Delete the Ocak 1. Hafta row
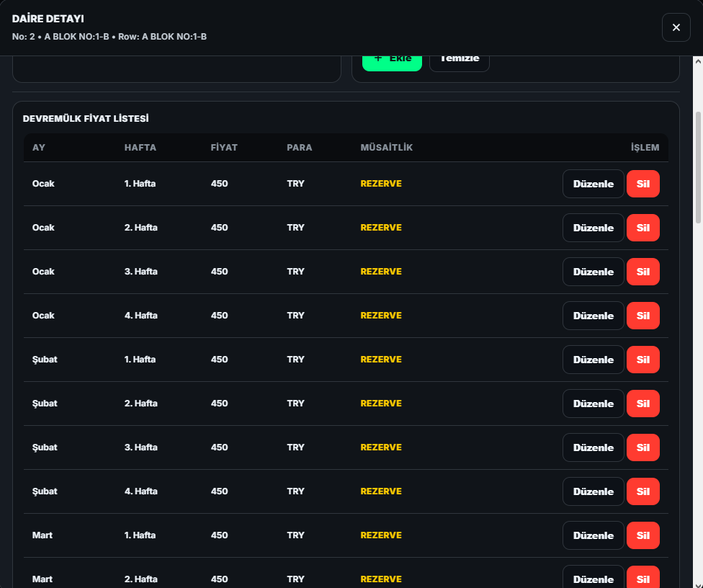Viewport: 703px width, 588px height. pyautogui.click(x=642, y=184)
